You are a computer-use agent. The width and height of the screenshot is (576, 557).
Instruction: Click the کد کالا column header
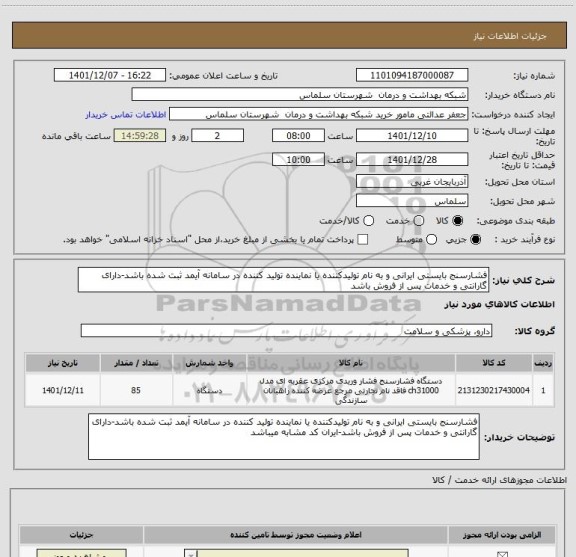pos(493,363)
